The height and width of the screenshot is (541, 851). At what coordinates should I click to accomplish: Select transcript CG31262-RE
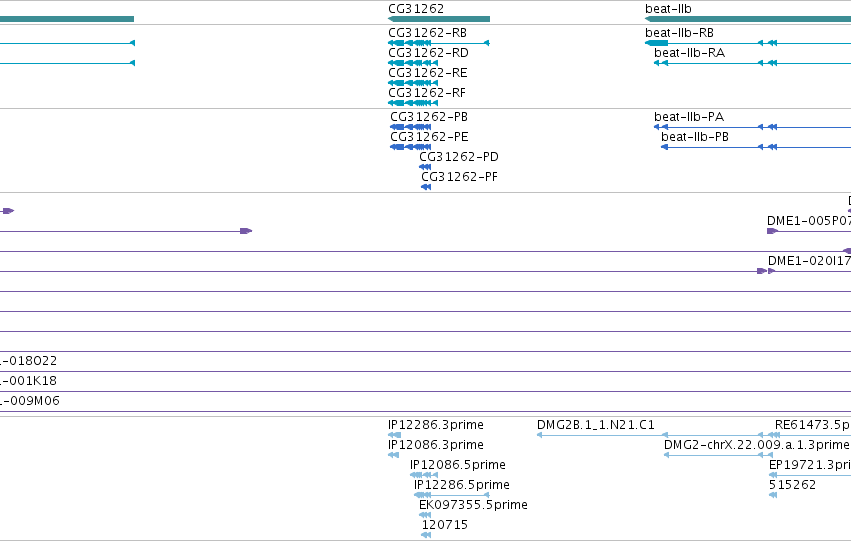(x=428, y=73)
